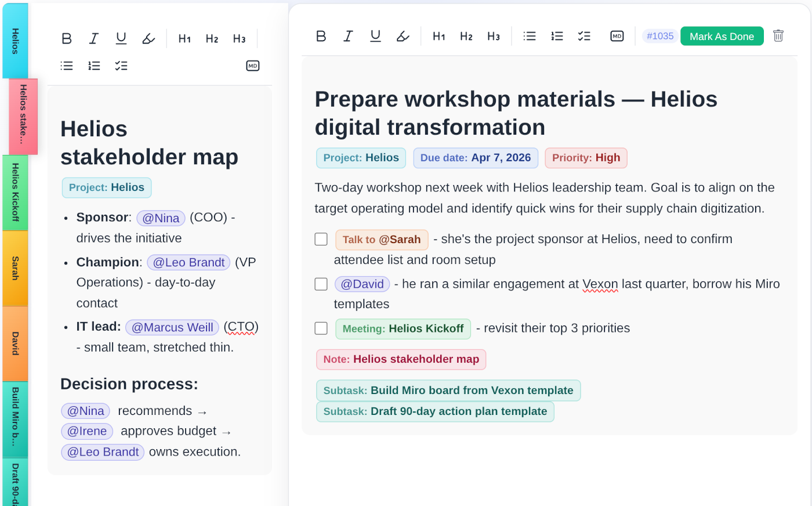Apply H1 heading in stakeholder map note toolbar
Image resolution: width=812 pixels, height=506 pixels.
(184, 39)
